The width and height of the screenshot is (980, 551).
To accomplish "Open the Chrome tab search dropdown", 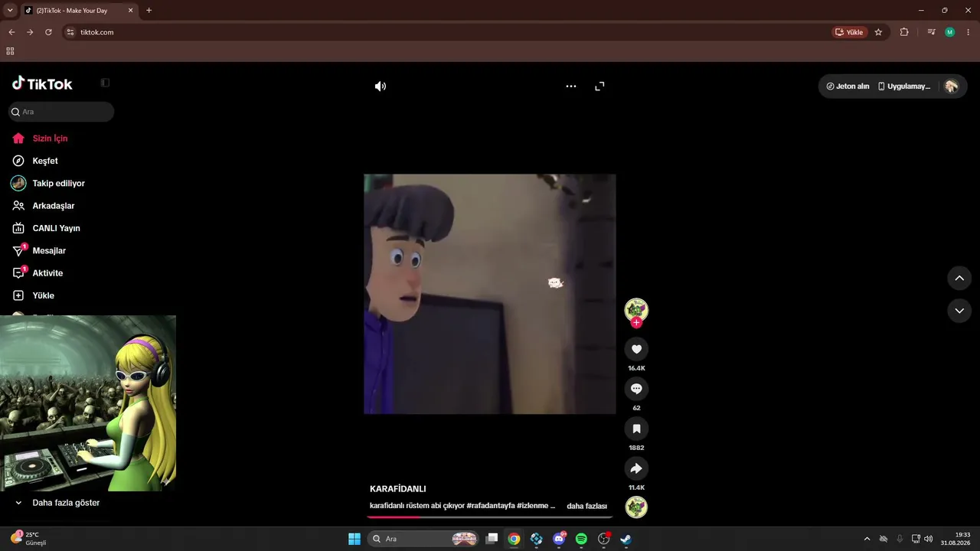I will coord(10,10).
